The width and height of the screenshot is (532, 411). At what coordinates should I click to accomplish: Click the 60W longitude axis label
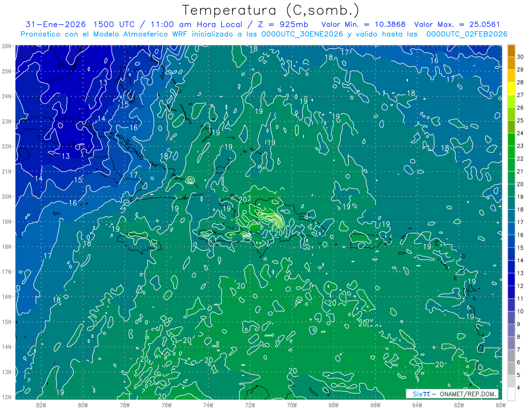click(501, 405)
